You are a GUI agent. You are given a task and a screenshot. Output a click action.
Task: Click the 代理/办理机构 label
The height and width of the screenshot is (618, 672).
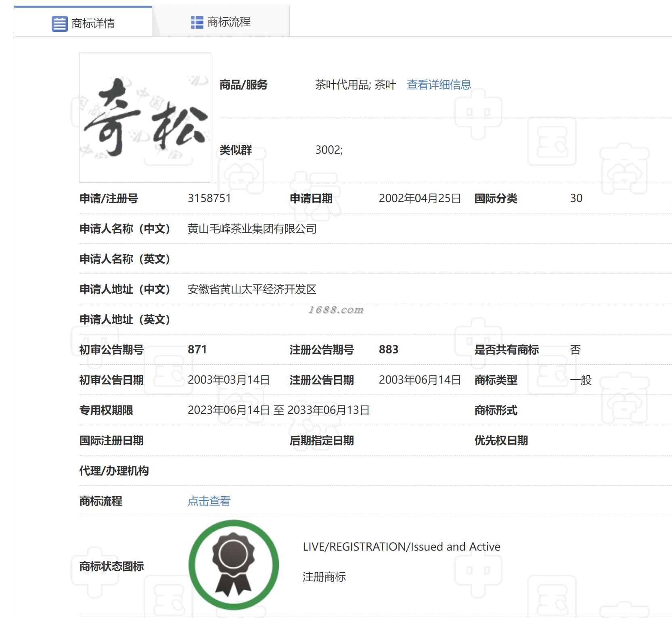114,471
